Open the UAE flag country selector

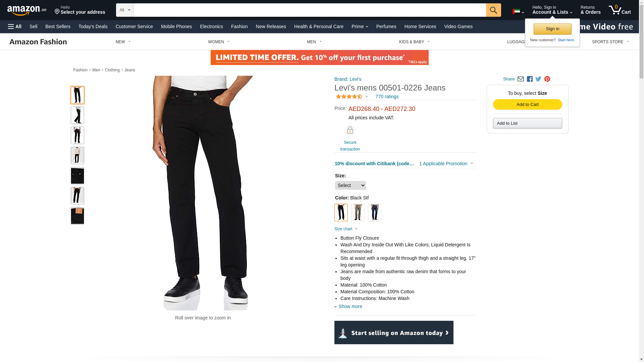[x=518, y=12]
